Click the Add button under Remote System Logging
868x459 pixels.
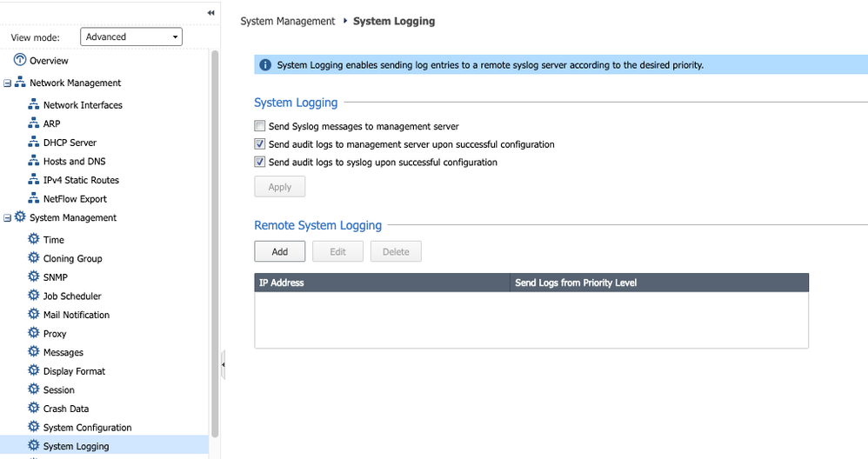pos(279,251)
